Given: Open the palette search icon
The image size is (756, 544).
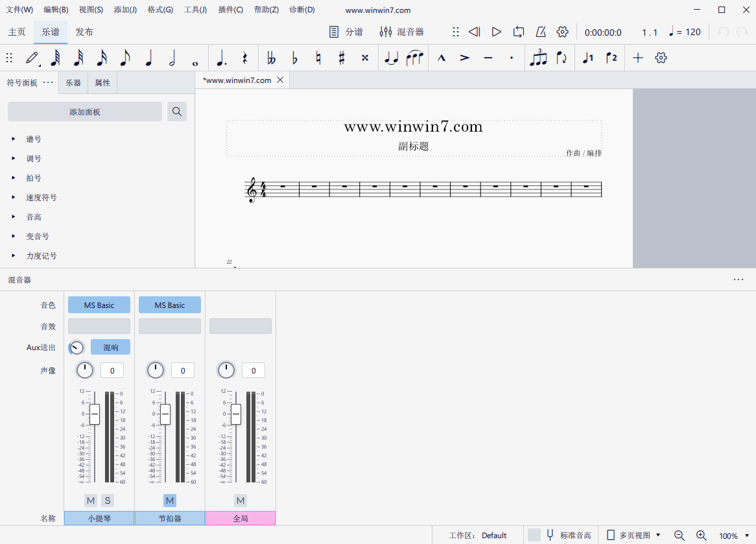Looking at the screenshot, I should [x=176, y=112].
